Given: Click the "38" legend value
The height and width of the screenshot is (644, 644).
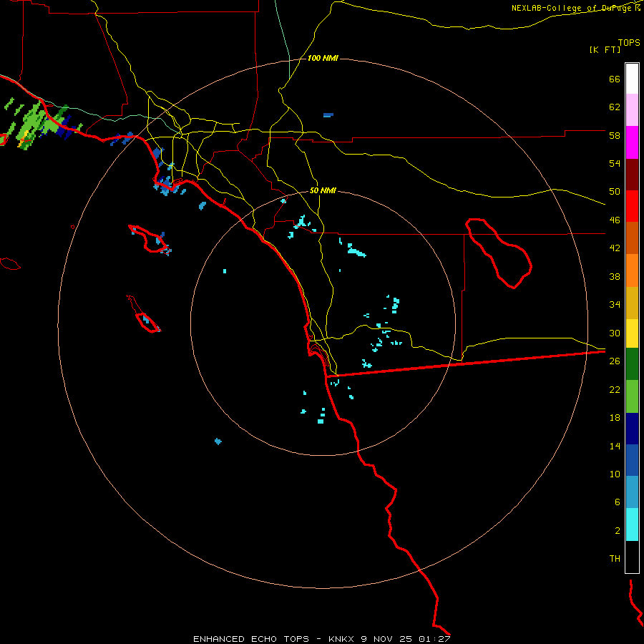Looking at the screenshot, I should pos(615,276).
